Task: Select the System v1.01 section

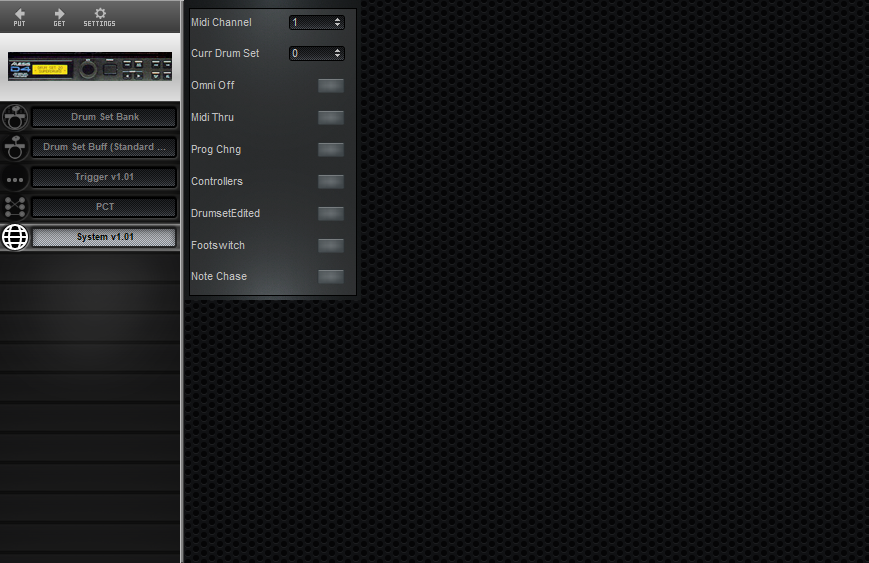Action: [x=105, y=237]
